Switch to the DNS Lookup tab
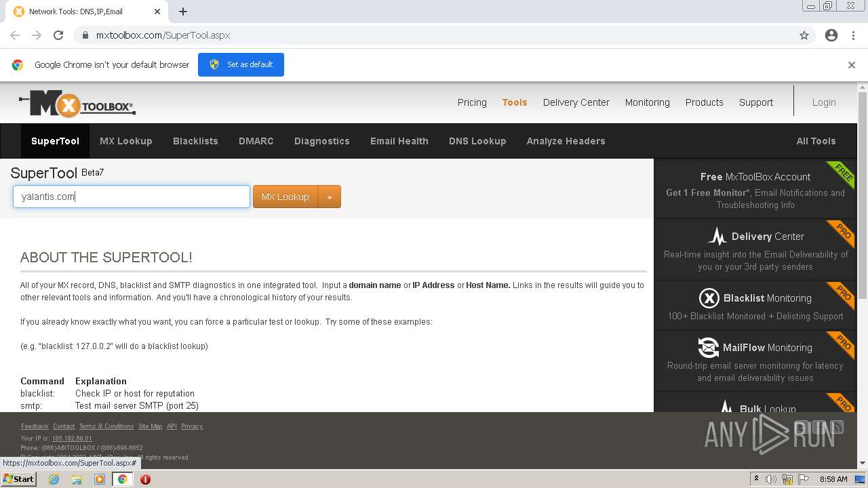The height and width of the screenshot is (488, 868). tap(477, 141)
